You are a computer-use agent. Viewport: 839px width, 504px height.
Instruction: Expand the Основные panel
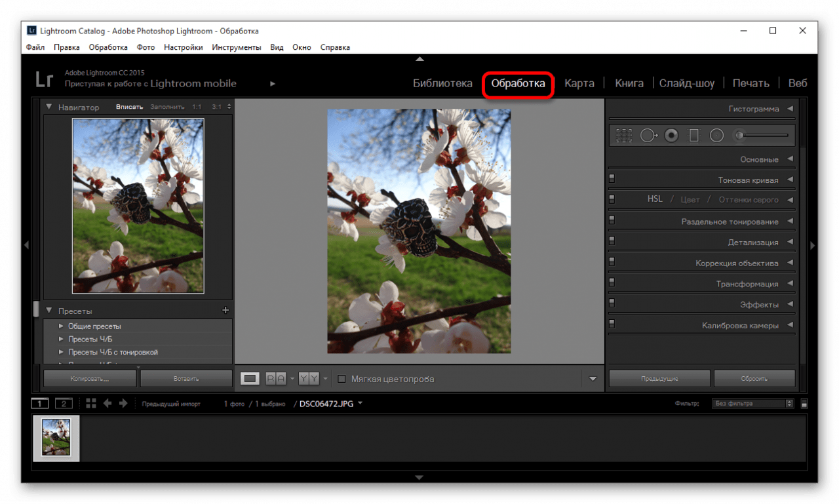coord(790,159)
